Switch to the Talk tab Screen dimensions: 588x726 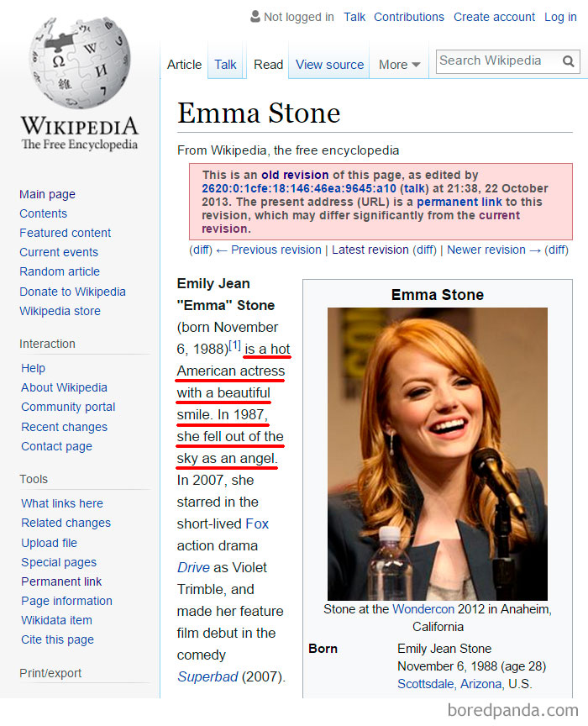pos(225,65)
